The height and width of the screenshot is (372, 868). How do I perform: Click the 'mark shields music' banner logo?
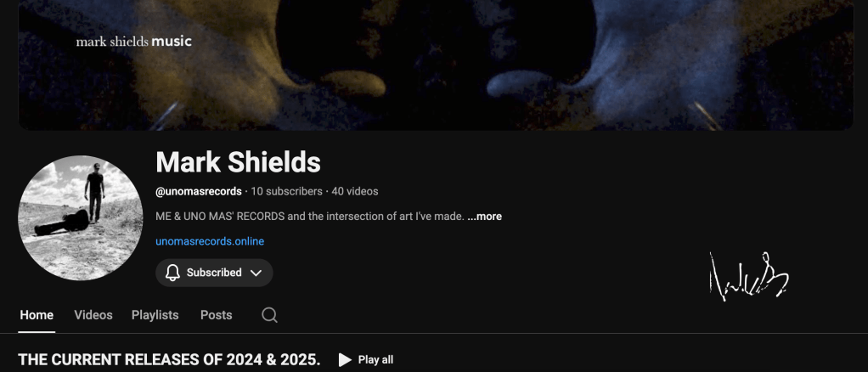pyautogui.click(x=134, y=42)
